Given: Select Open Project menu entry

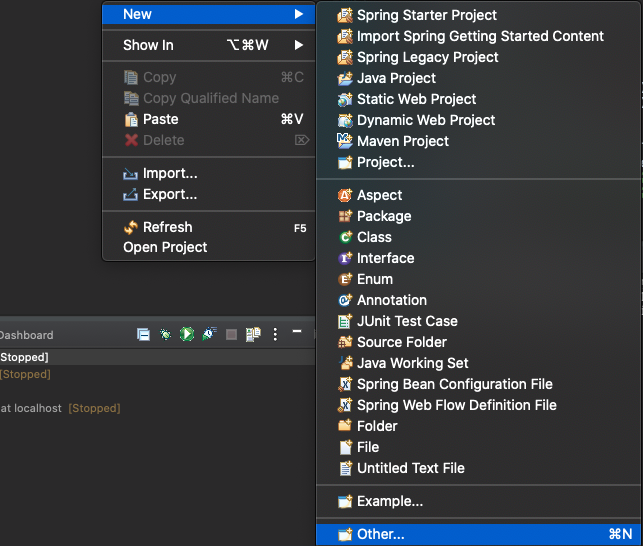Looking at the screenshot, I should 208,247.
